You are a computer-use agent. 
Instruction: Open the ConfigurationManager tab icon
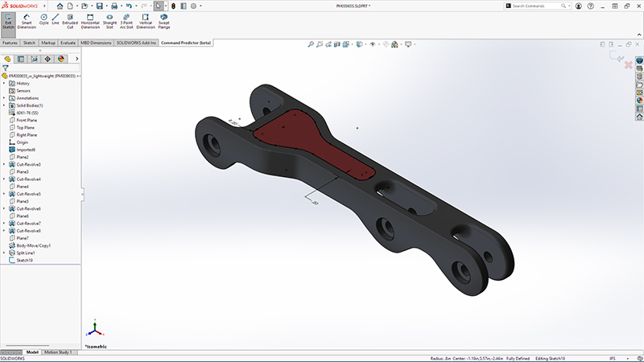[x=34, y=59]
